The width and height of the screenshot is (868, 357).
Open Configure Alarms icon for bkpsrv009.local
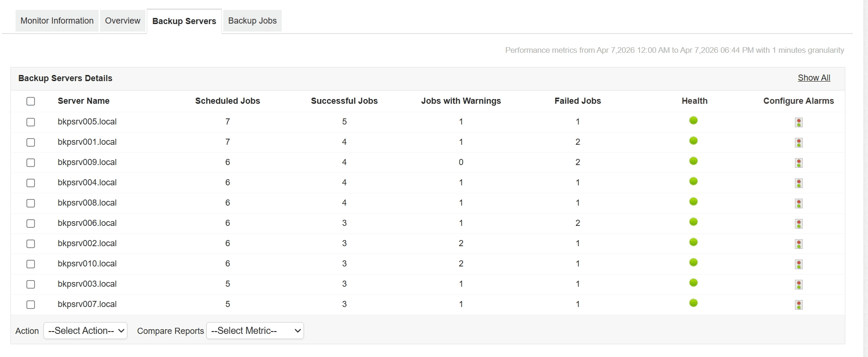coord(799,163)
